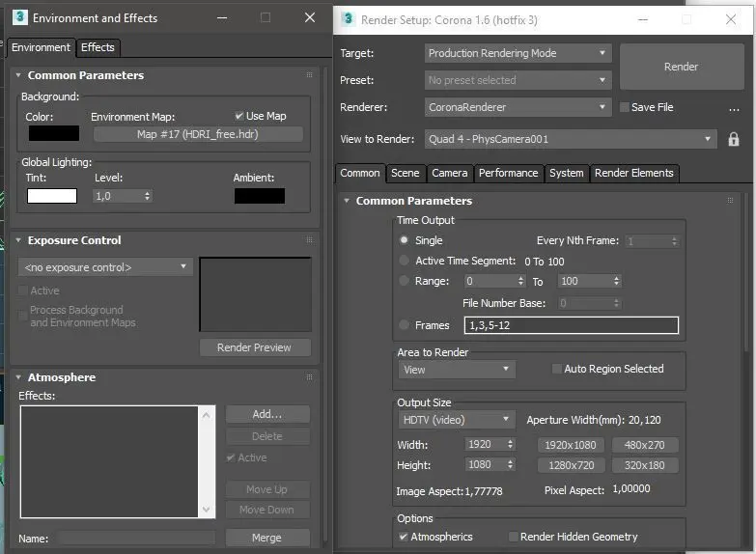The width and height of the screenshot is (756, 554).
Task: Open the Render Elements tab
Action: 634,173
